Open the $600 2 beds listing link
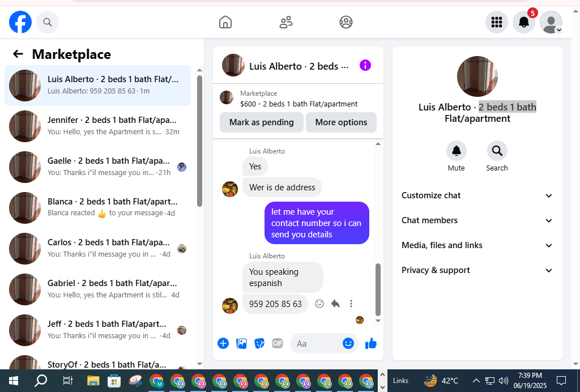Image resolution: width=580 pixels, height=392 pixels. pos(298,99)
